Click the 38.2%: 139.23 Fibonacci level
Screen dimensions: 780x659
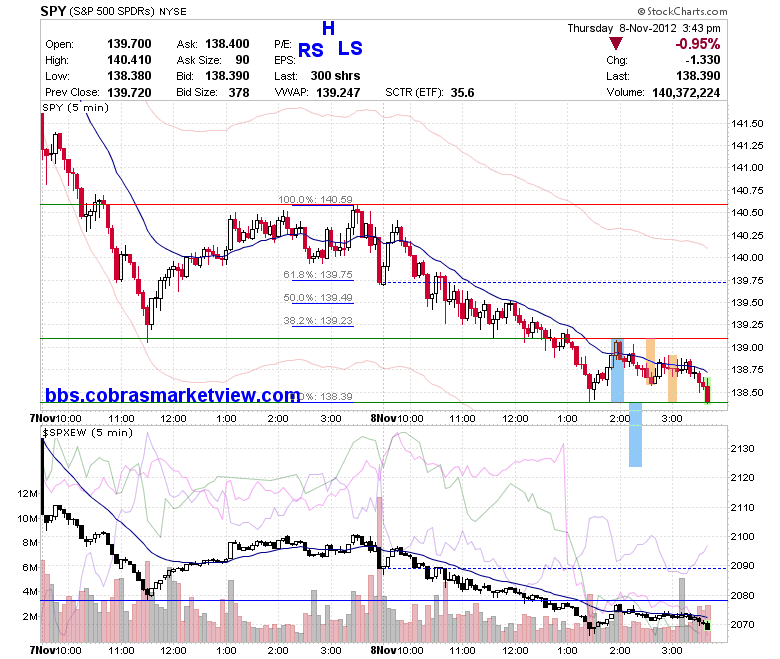click(x=318, y=321)
